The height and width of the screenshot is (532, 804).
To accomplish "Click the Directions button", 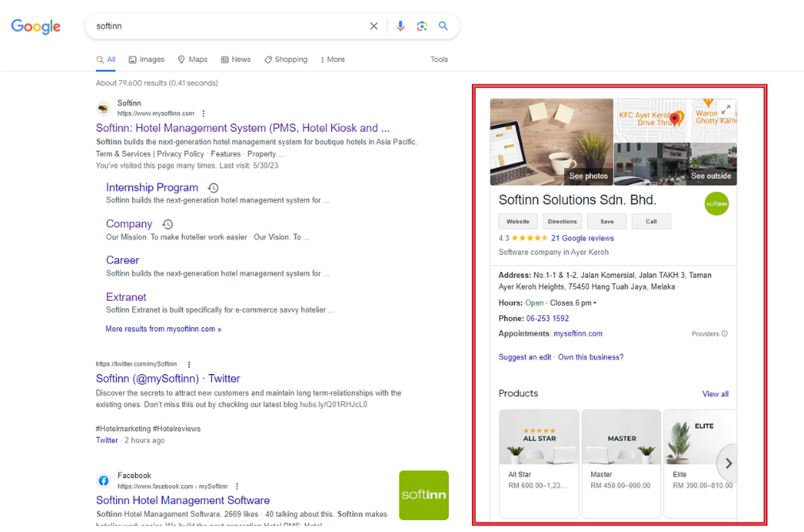I will [562, 222].
